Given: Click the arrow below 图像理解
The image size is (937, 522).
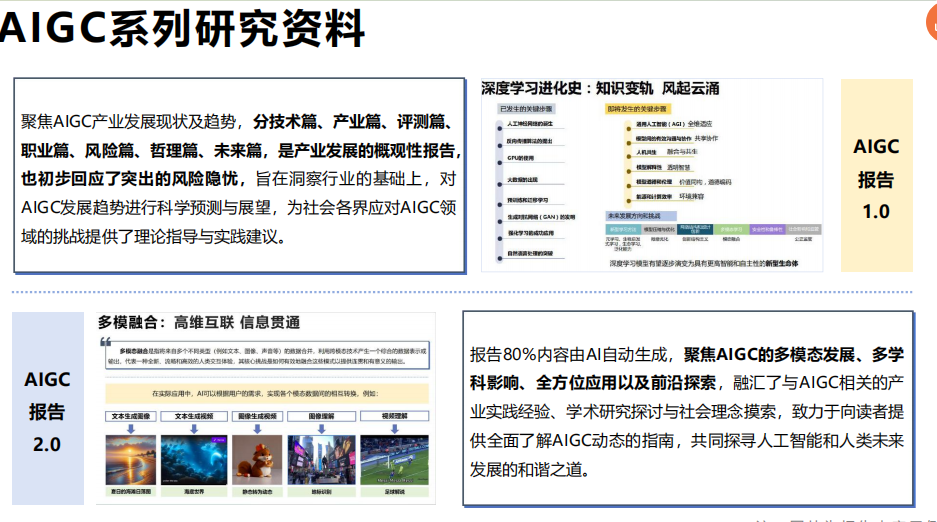Looking at the screenshot, I should click(321, 429).
